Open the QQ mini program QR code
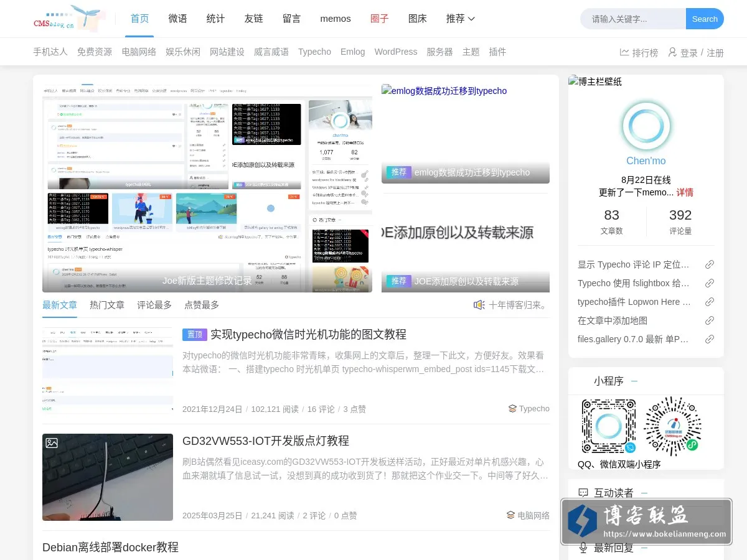This screenshot has height=560, width=747. [609, 426]
